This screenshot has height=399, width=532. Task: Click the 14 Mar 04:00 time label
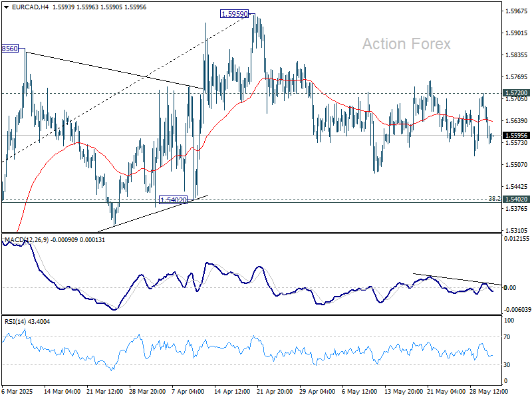point(62,392)
